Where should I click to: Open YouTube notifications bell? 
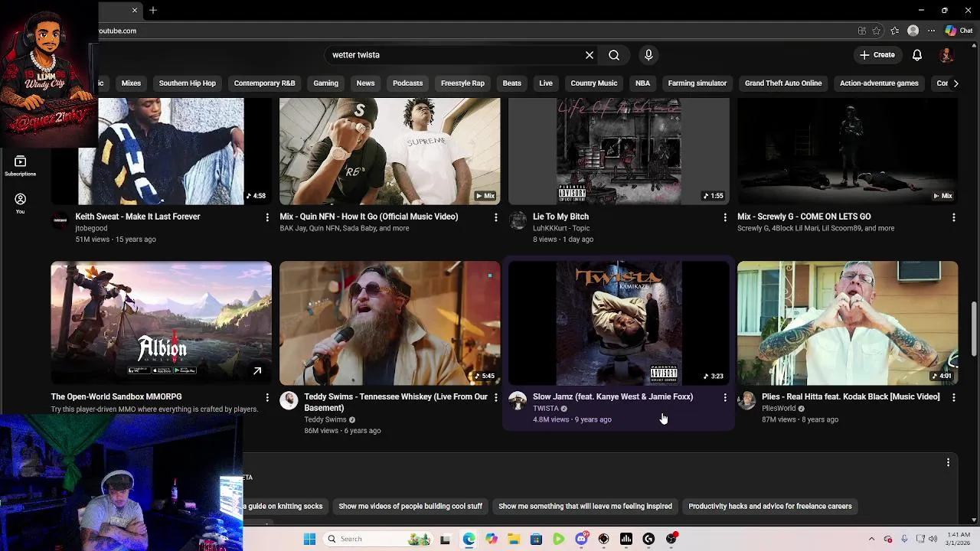coord(917,55)
